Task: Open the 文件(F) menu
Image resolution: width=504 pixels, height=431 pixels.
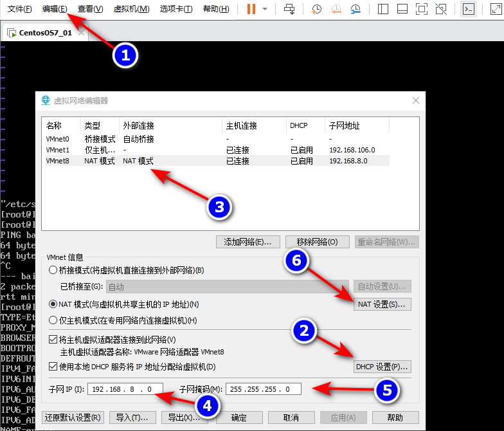Action: coord(19,9)
